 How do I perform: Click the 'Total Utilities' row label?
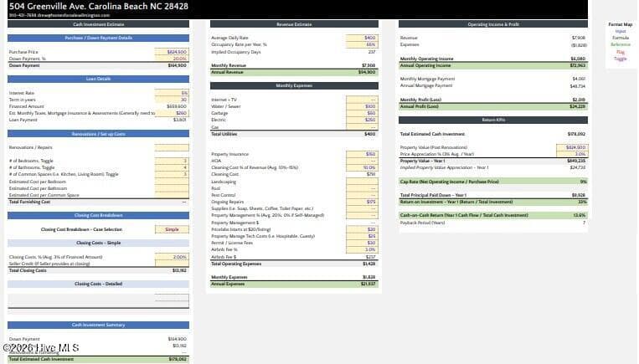[x=224, y=134]
